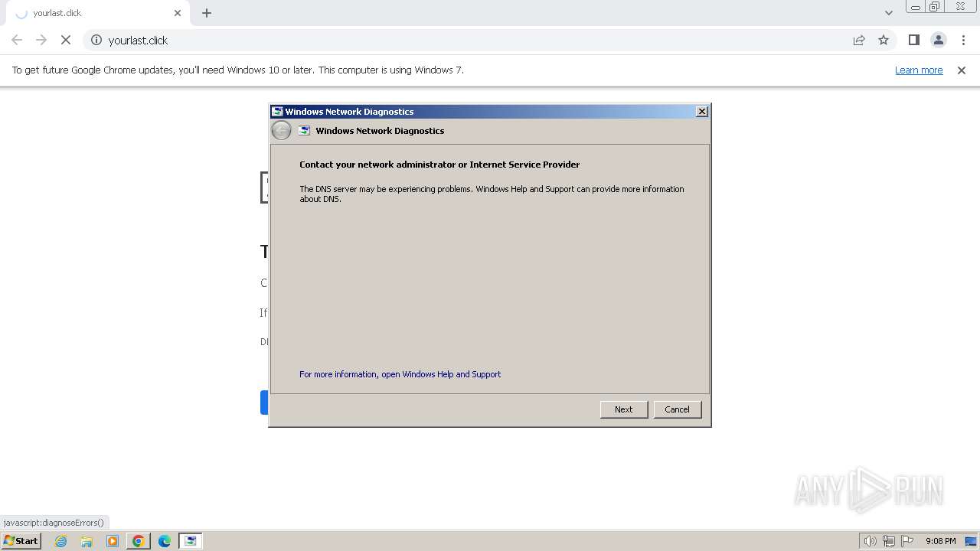Viewport: 980px width, 551px height.
Task: Open the Chrome profile avatar
Action: point(939,40)
